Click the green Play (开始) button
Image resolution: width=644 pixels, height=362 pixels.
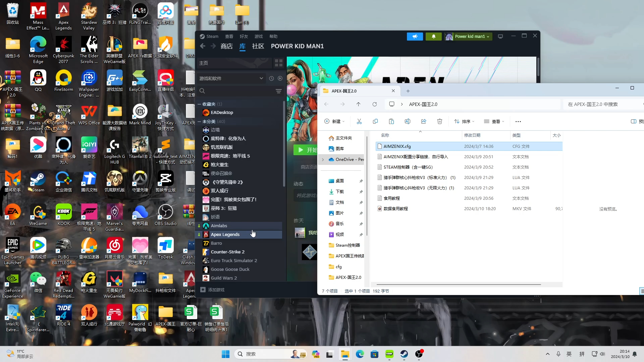coord(306,150)
